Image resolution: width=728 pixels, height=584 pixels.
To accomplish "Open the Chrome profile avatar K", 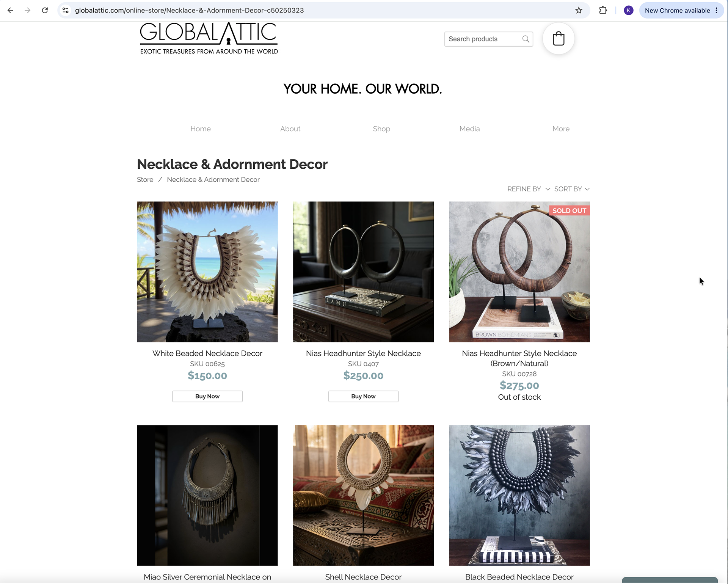I will pyautogui.click(x=628, y=10).
